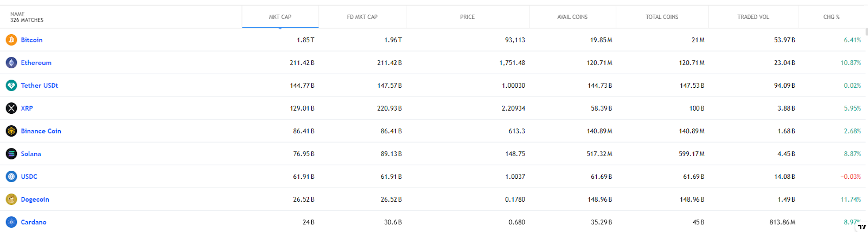Open the Tether USDt link
This screenshot has width=868, height=232.
[x=40, y=86]
